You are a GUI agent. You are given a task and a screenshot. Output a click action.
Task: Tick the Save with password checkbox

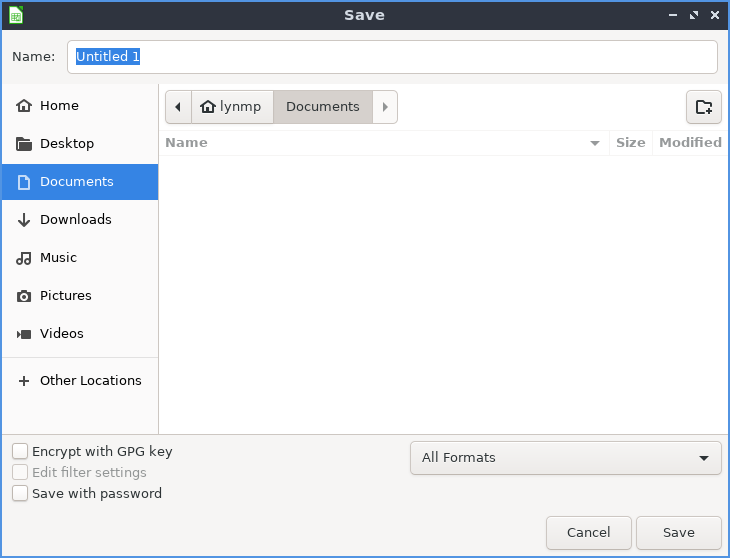20,493
